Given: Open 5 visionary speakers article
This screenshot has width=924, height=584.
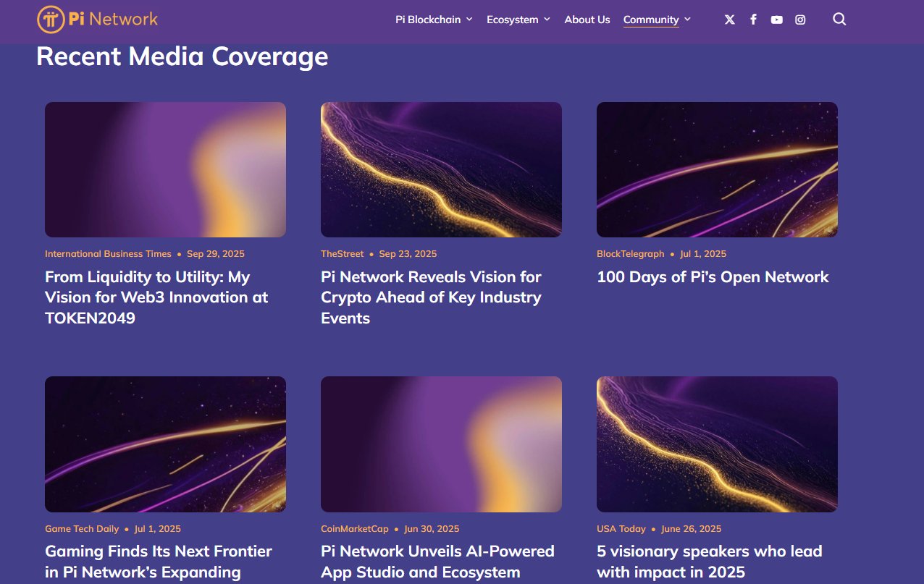Looking at the screenshot, I should [710, 562].
